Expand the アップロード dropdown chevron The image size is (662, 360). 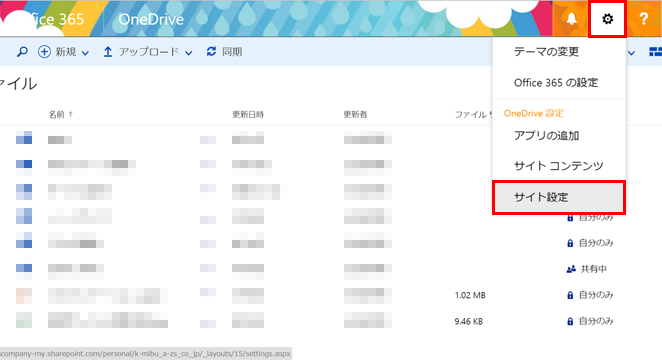[x=189, y=53]
